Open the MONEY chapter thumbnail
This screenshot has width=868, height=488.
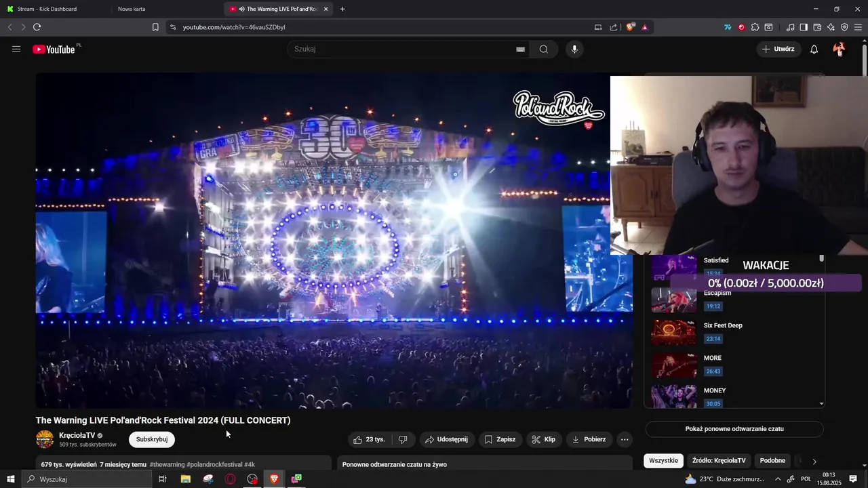point(674,396)
